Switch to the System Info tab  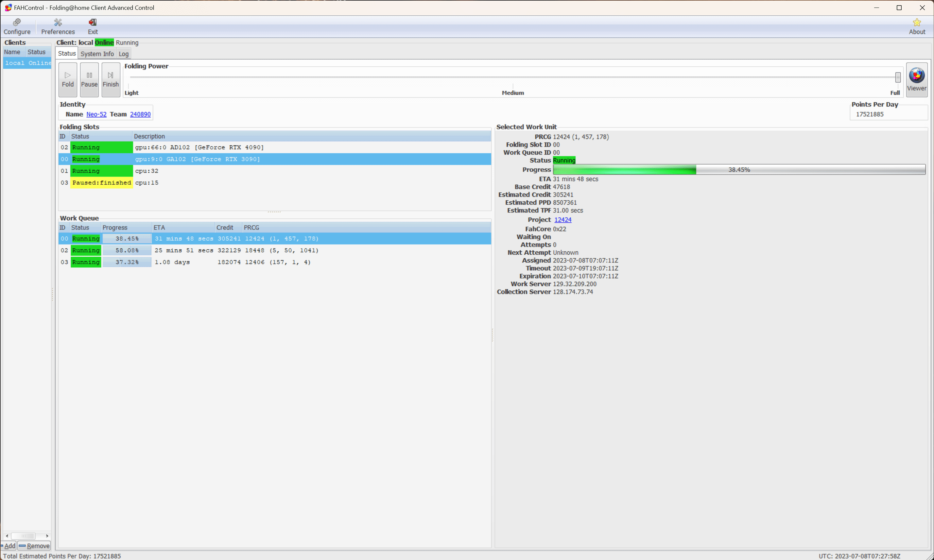tap(97, 54)
